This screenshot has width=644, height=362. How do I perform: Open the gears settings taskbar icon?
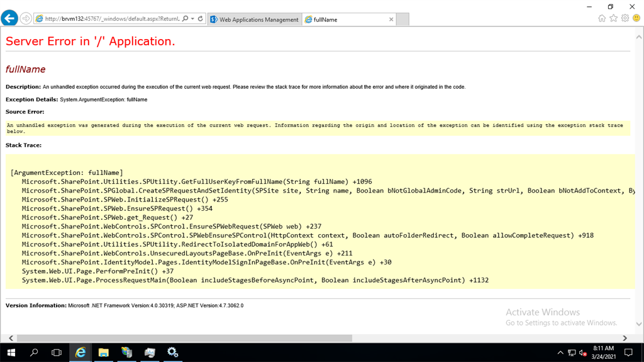pos(172,353)
